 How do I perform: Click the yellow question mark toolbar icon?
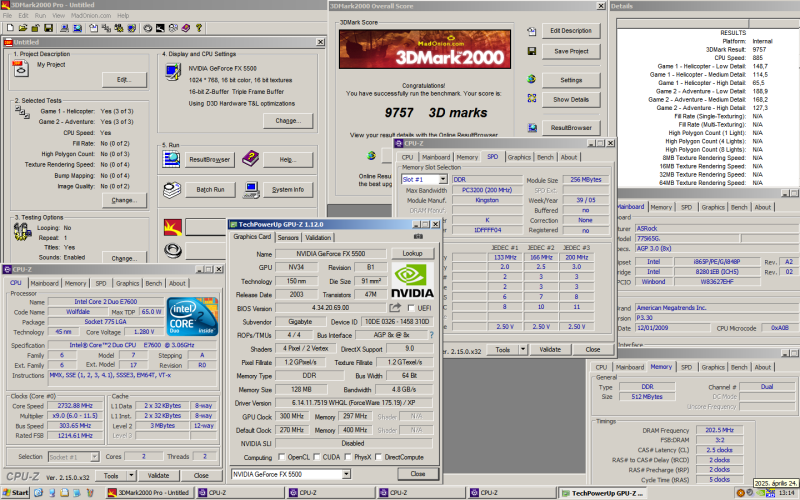(x=198, y=28)
